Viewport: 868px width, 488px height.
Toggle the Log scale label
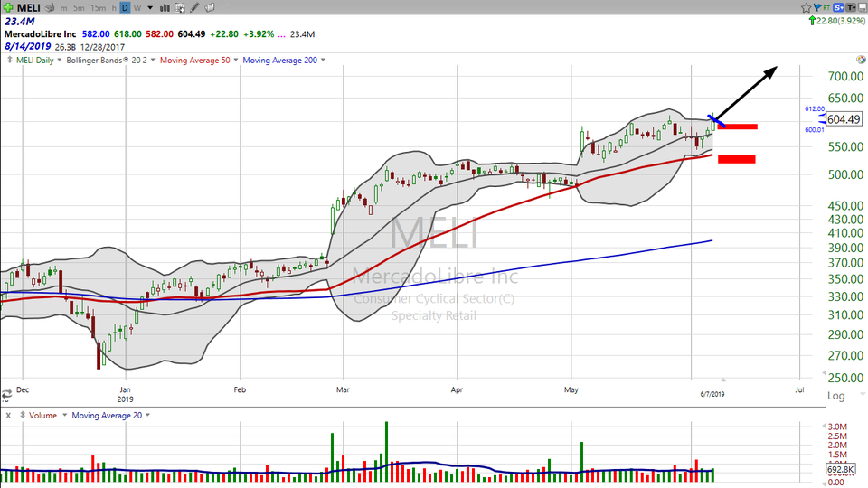pos(835,396)
